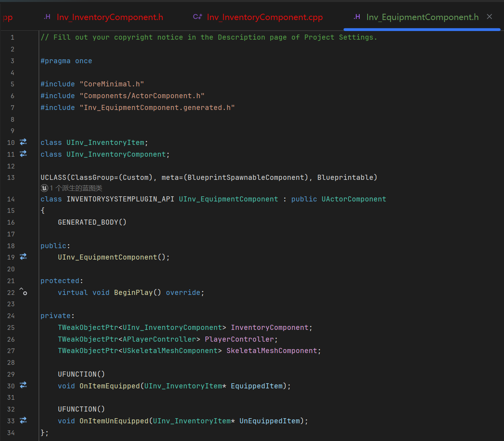Click UInv_InventoryItem in the forward declaration on line 10
The height and width of the screenshot is (441, 504).
(105, 143)
